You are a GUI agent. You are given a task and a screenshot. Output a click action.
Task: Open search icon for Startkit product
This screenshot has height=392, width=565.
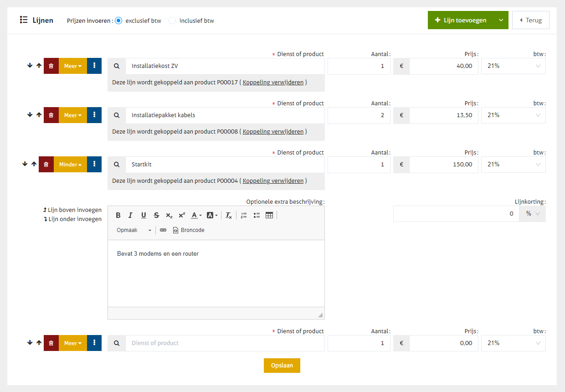[x=117, y=165]
